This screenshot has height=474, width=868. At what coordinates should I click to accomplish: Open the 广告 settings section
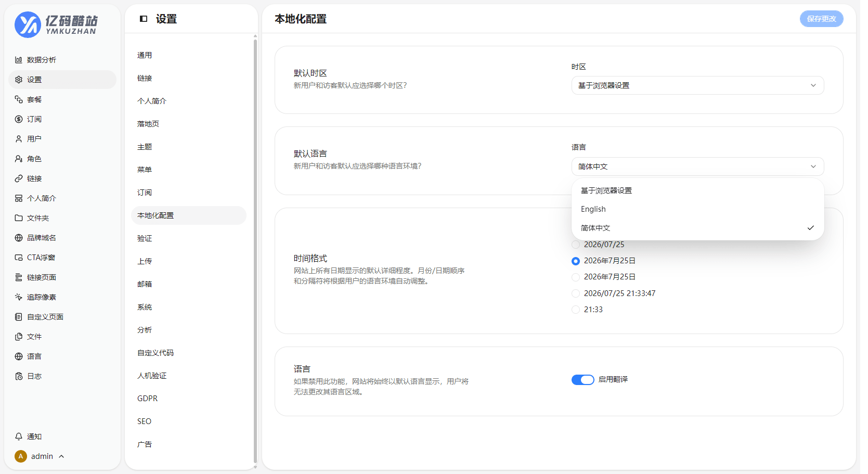(189, 444)
